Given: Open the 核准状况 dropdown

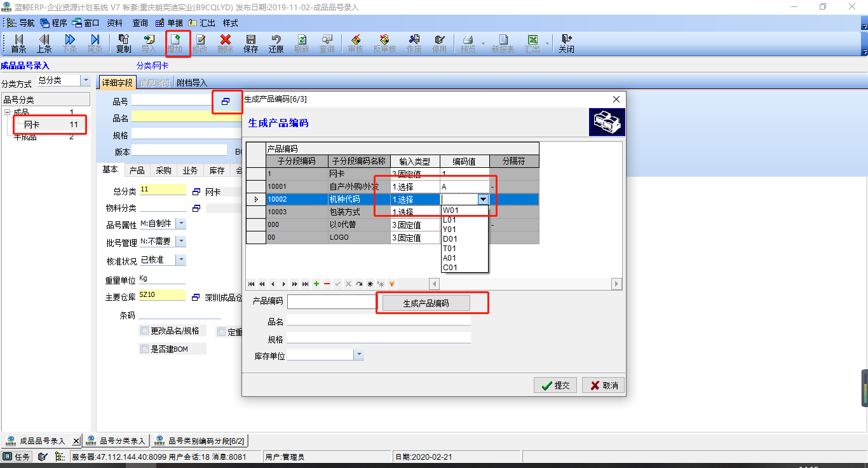Looking at the screenshot, I should 180,259.
